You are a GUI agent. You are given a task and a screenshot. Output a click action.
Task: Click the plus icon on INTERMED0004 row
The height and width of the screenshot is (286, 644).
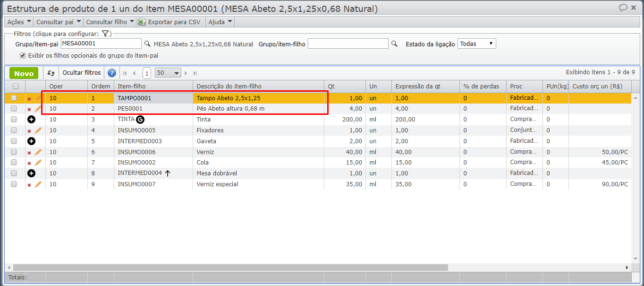pos(32,173)
